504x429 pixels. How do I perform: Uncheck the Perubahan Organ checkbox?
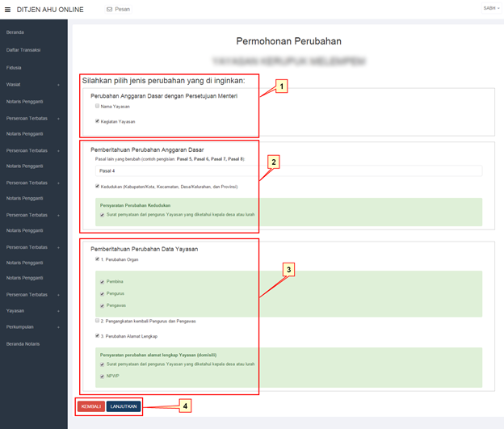tap(98, 259)
